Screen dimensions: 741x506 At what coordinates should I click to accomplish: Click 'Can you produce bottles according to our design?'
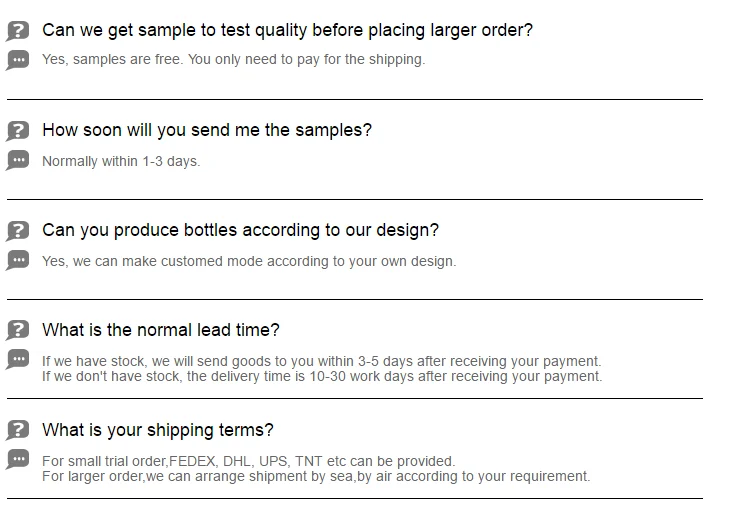(x=240, y=230)
